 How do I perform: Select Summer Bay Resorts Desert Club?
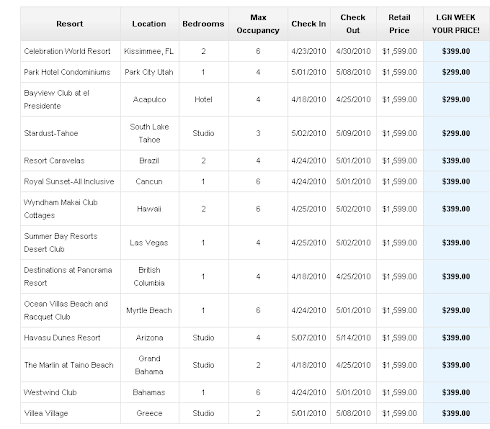(61, 243)
